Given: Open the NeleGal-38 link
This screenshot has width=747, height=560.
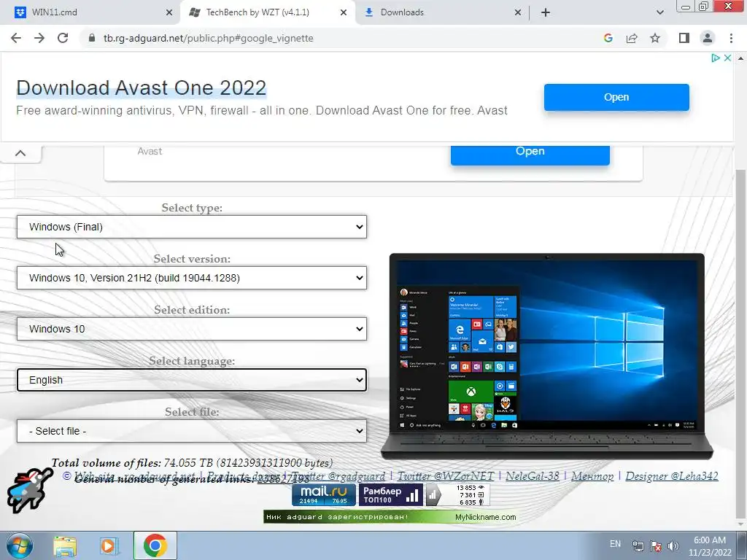Looking at the screenshot, I should tap(532, 475).
